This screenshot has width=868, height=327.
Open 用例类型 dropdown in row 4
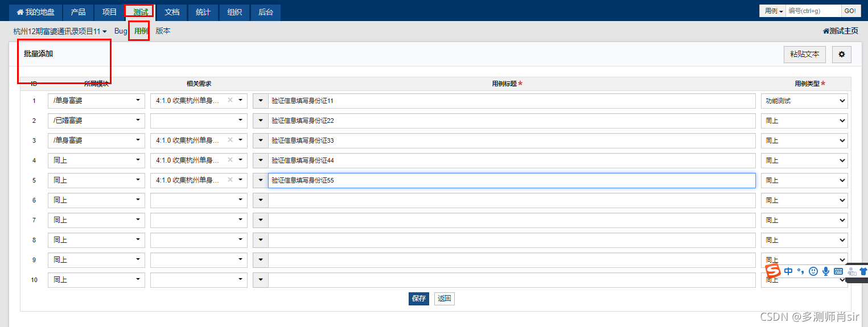[804, 160]
